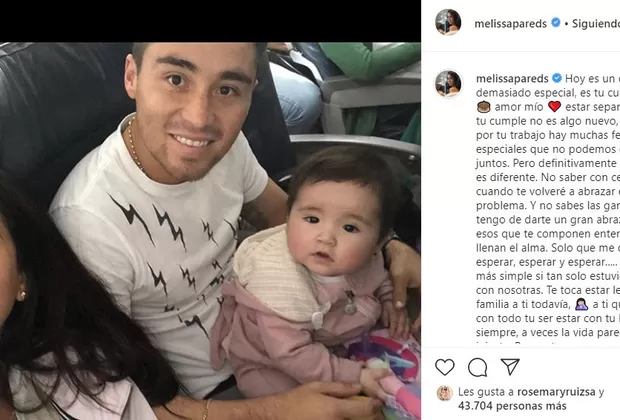Click the caption line reading 'llenan el alma'
Image resolution: width=620 pixels, height=420 pixels.
[512, 248]
